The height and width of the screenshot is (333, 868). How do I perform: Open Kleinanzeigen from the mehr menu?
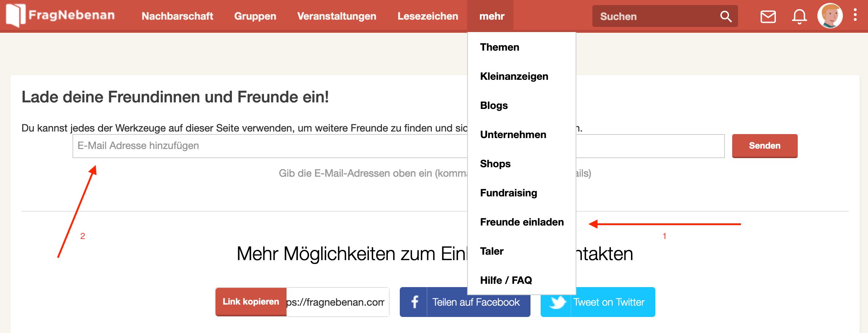click(x=514, y=76)
